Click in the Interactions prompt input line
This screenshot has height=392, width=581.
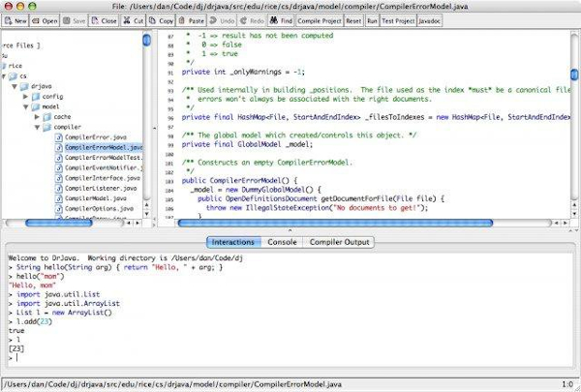click(290, 358)
